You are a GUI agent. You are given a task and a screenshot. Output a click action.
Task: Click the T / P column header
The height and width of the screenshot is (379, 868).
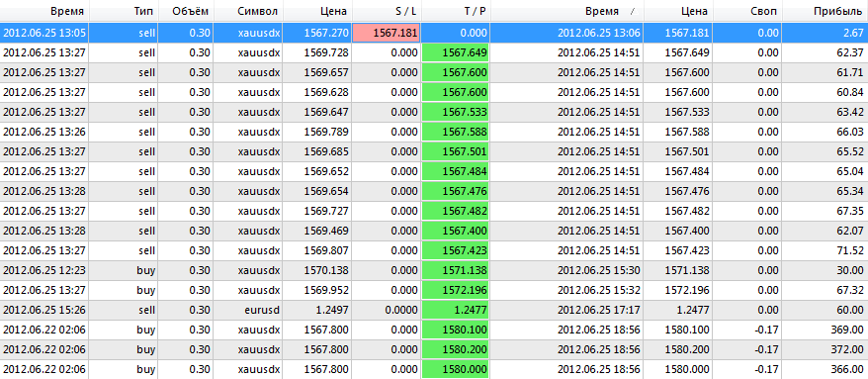[x=455, y=11]
